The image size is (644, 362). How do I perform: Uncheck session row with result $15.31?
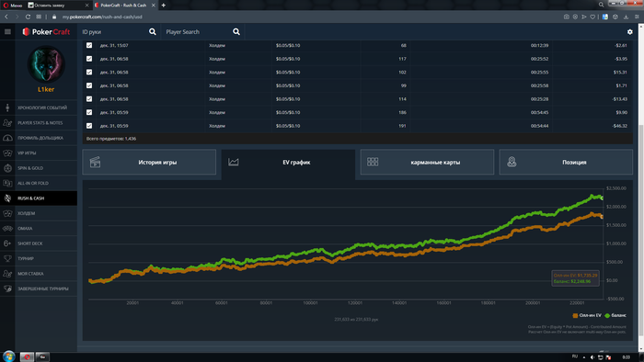[89, 73]
